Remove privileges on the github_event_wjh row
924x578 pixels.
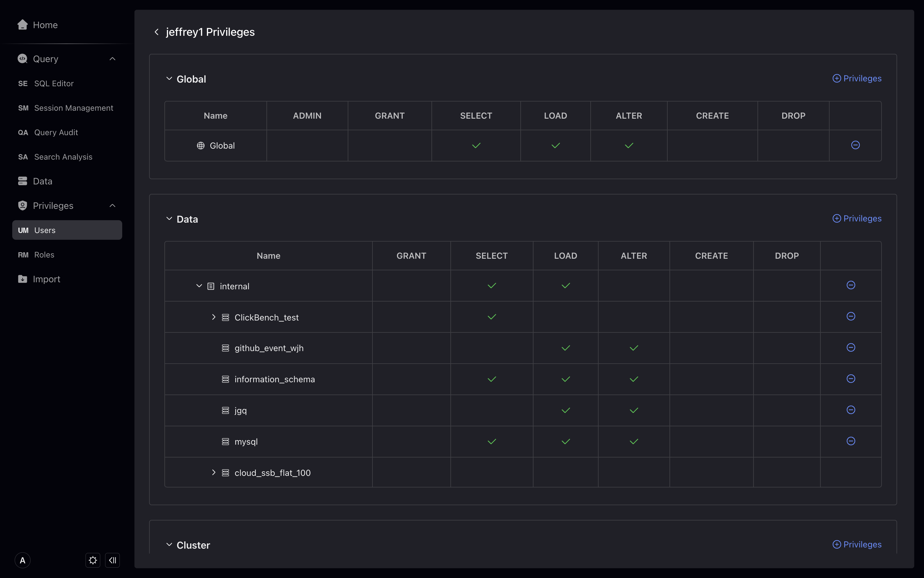(851, 347)
